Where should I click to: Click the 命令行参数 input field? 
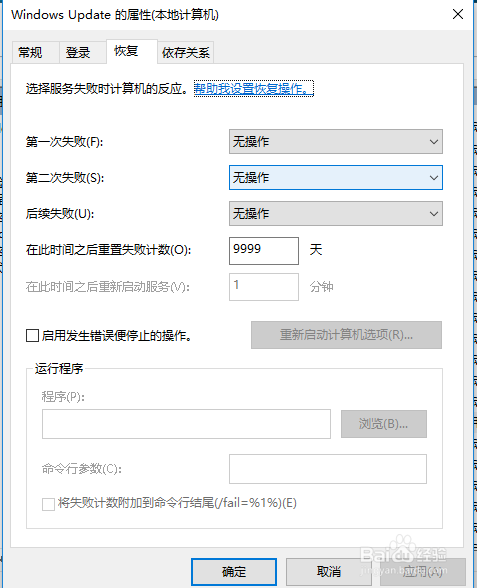tap(328, 469)
